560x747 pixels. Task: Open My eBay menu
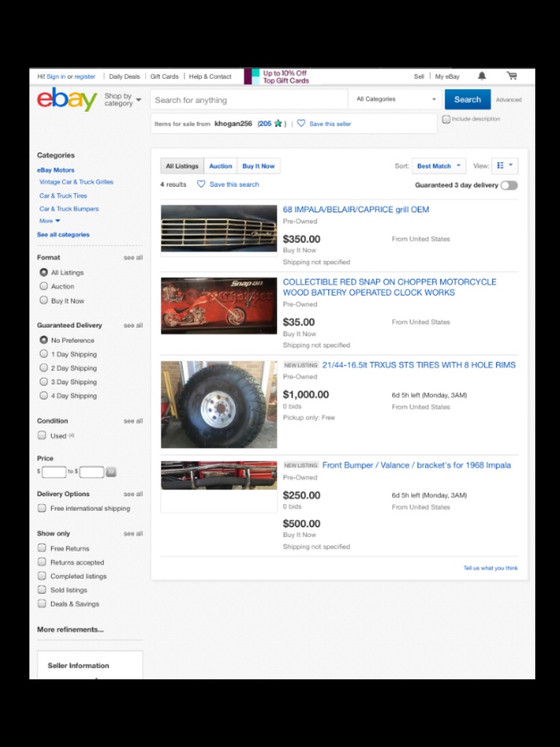pos(447,76)
